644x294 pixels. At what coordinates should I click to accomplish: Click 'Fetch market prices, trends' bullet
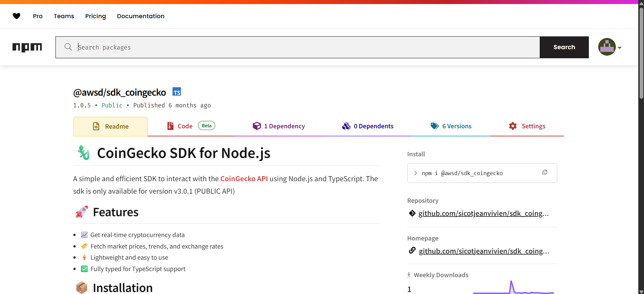click(x=157, y=246)
